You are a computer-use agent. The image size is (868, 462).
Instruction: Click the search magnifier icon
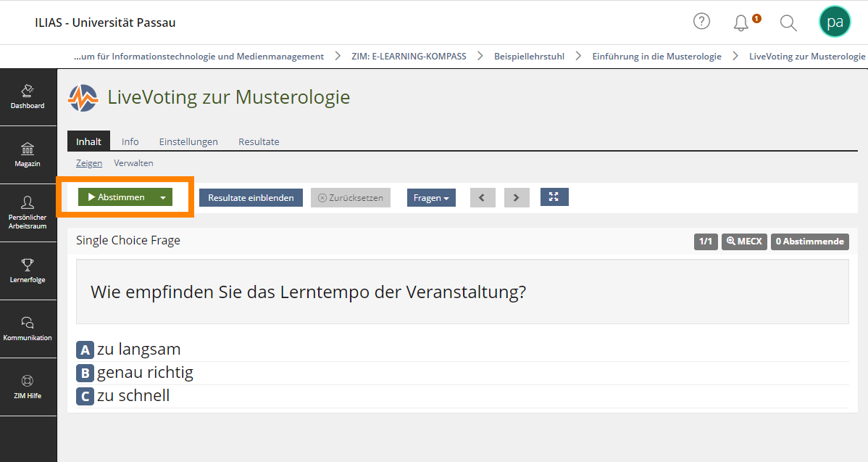click(788, 22)
